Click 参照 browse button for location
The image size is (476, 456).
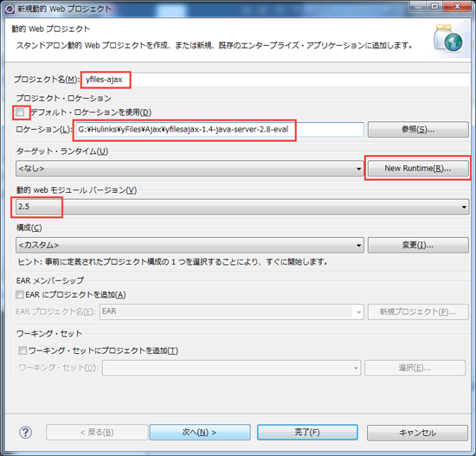(418, 130)
